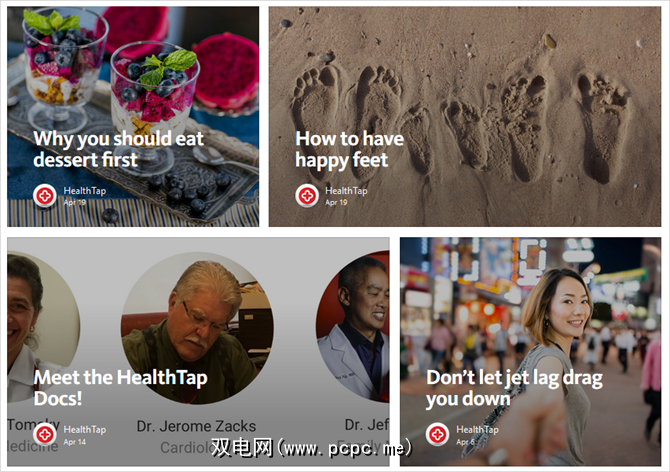Click HealthTap logo icon on HealthTap Docs card
The width and height of the screenshot is (670, 472).
pos(45,434)
